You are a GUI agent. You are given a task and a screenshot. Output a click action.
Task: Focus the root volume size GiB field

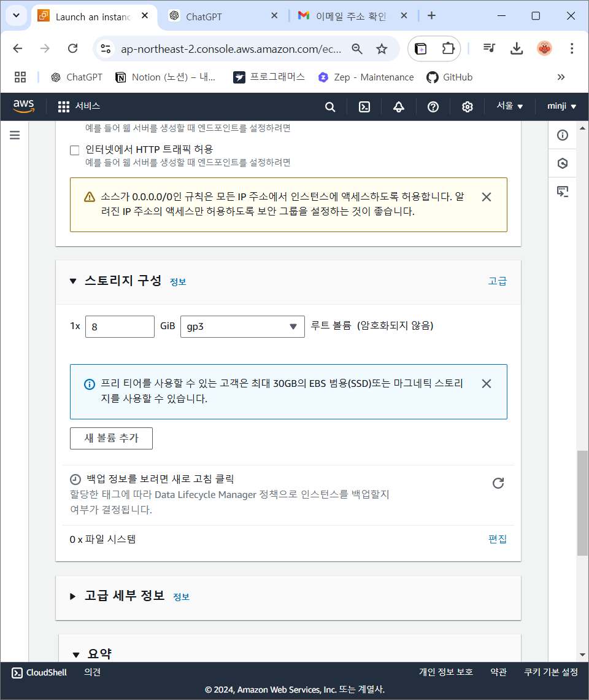tap(120, 326)
